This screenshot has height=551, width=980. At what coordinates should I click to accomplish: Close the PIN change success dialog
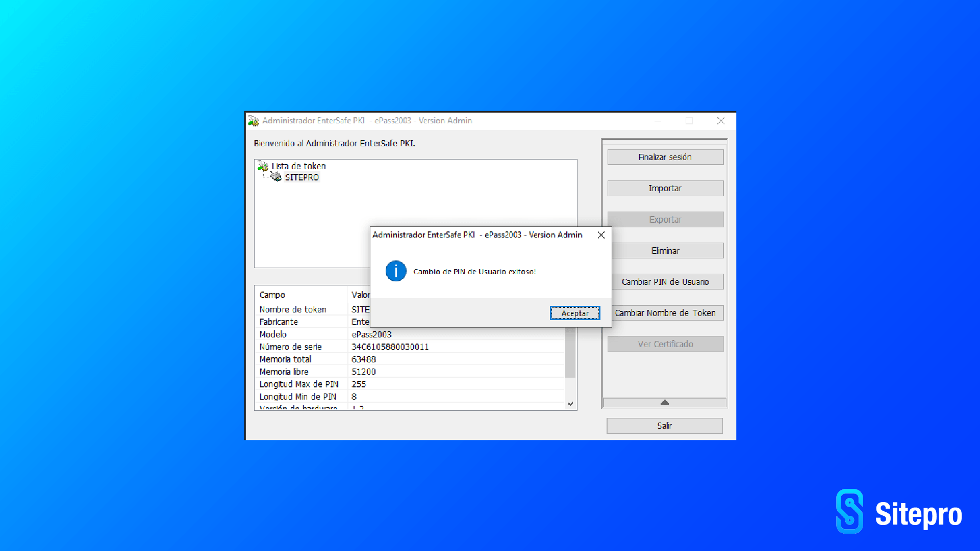point(601,235)
